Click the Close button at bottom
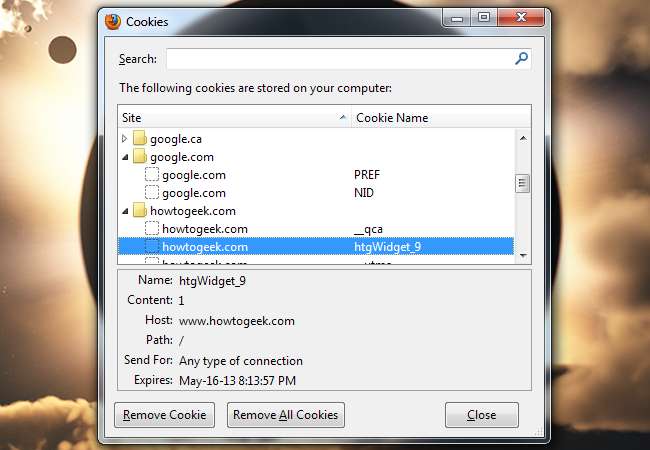Image resolution: width=650 pixels, height=450 pixels. point(482,415)
